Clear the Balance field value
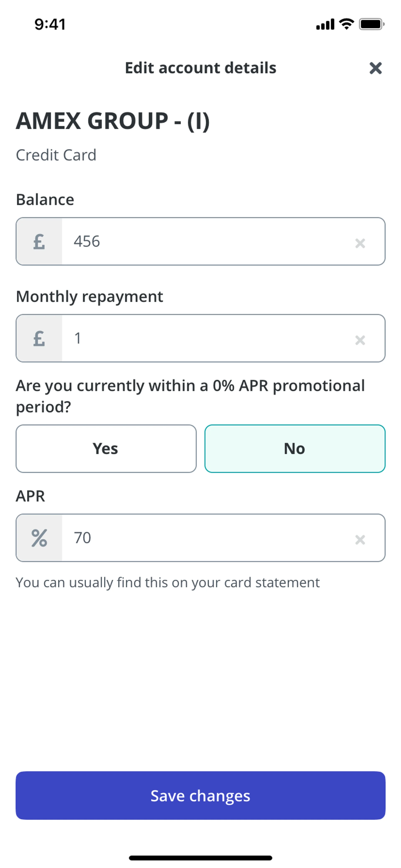 coord(360,243)
